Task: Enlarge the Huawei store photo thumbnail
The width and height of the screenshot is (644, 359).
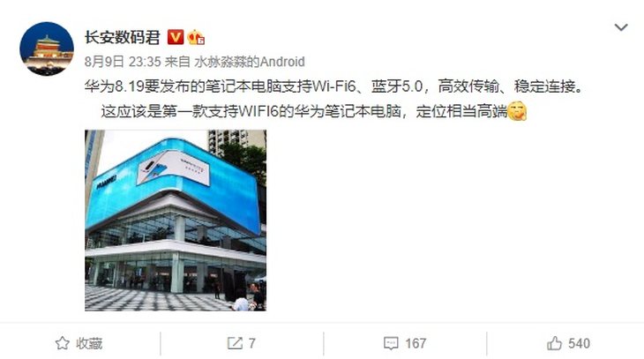Action: pos(176,221)
